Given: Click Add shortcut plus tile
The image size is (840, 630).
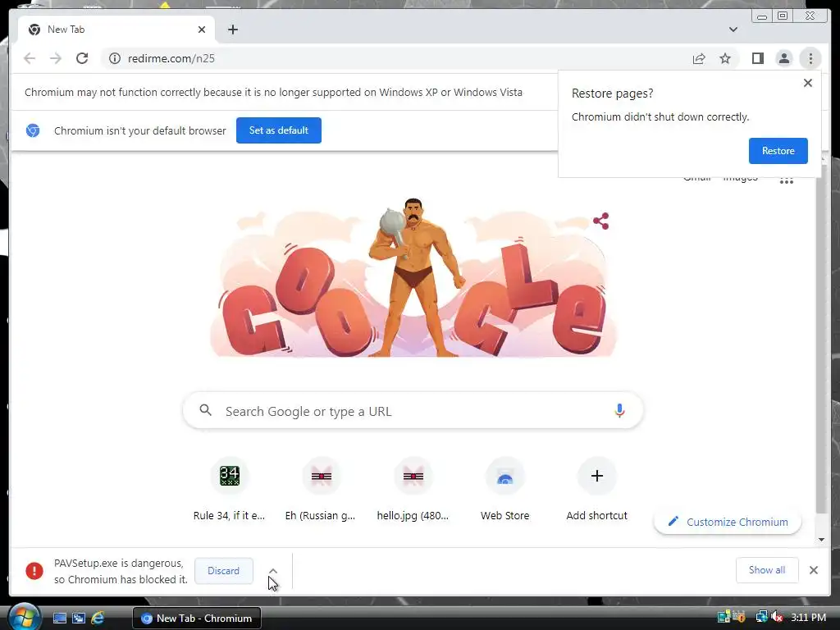Looking at the screenshot, I should point(597,491).
